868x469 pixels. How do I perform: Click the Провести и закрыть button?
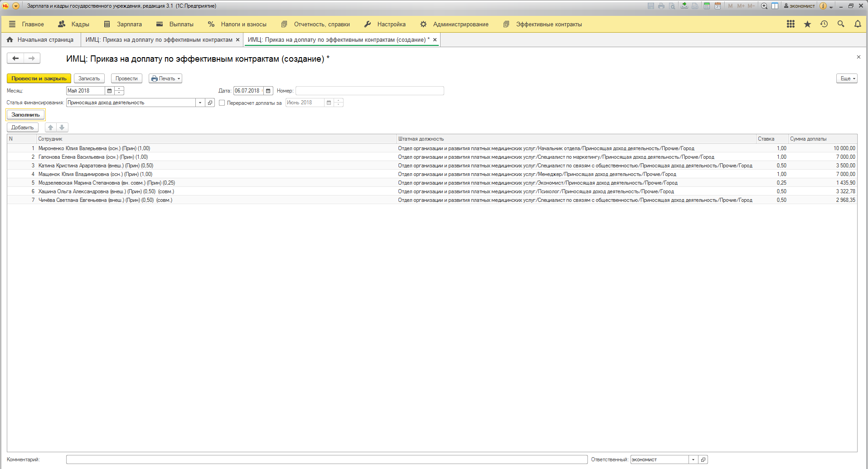[39, 78]
